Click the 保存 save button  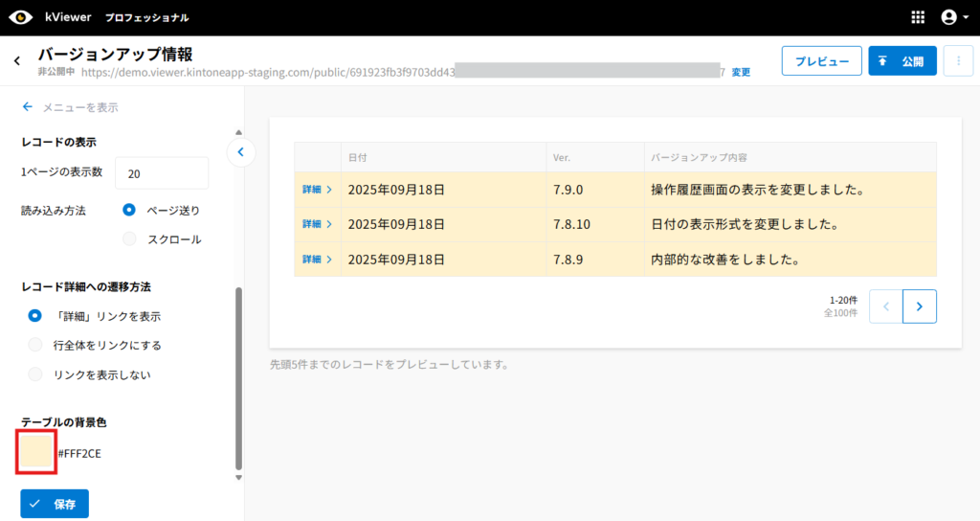pyautogui.click(x=55, y=504)
